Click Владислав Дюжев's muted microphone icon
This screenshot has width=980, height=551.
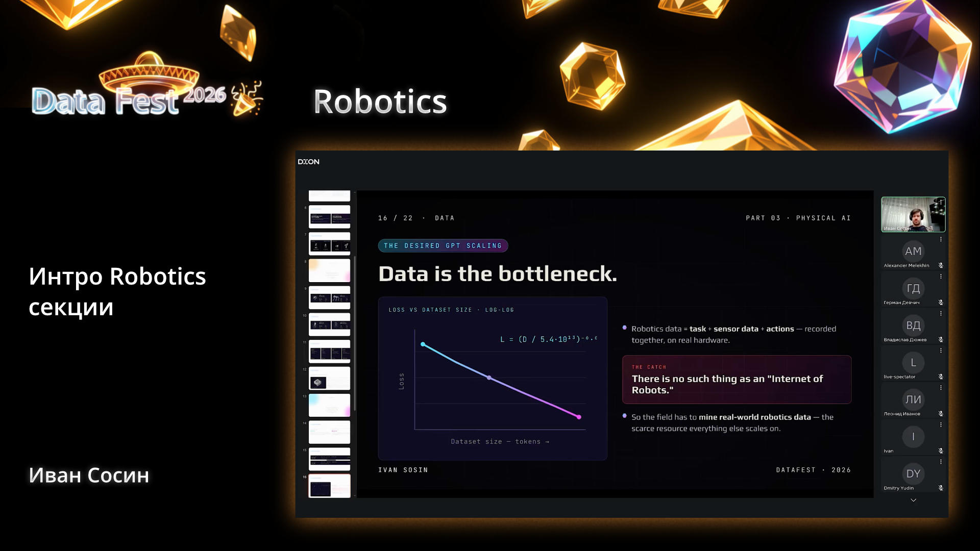(x=941, y=340)
